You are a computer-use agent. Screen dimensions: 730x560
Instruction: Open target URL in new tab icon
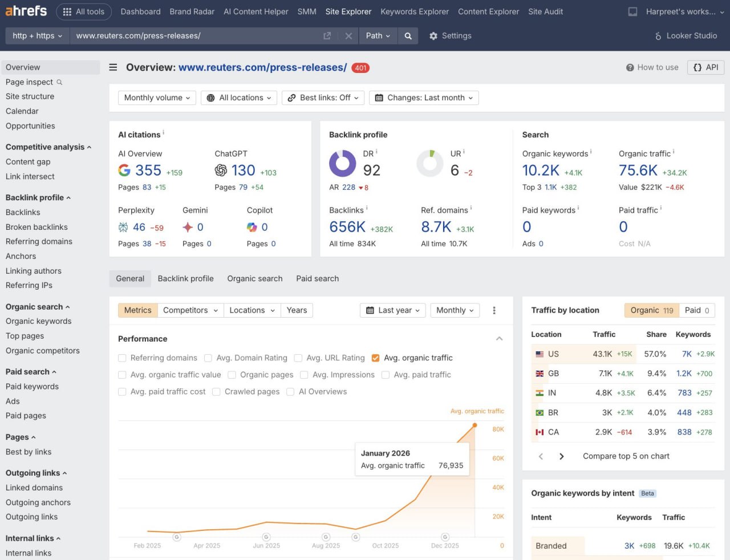coord(327,36)
